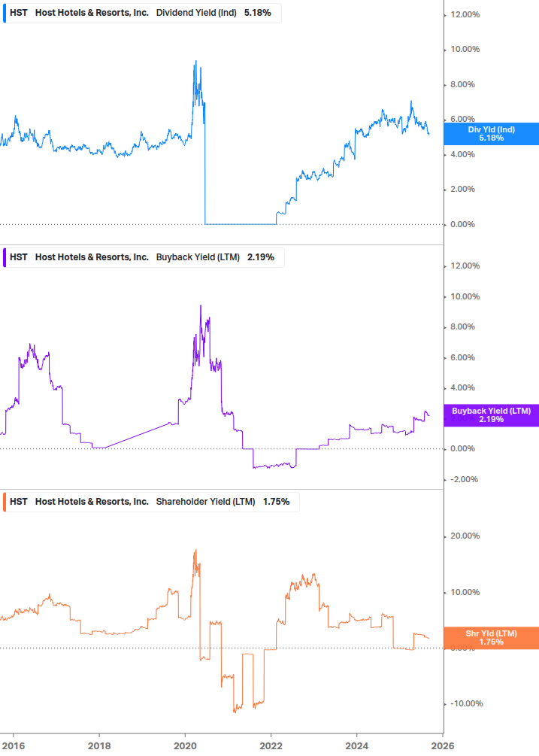The height and width of the screenshot is (756, 539).
Task: Click the 0.00% tick on Dividend Yield axis
Action: coord(462,225)
